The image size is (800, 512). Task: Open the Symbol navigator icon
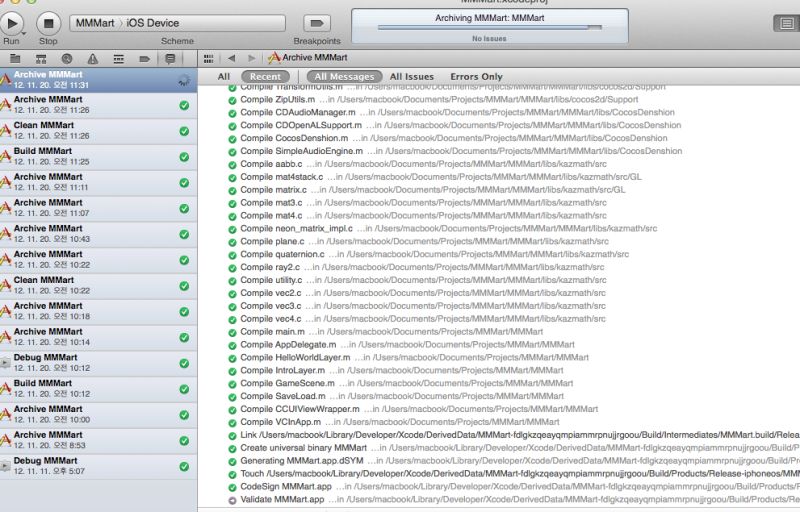[41, 59]
